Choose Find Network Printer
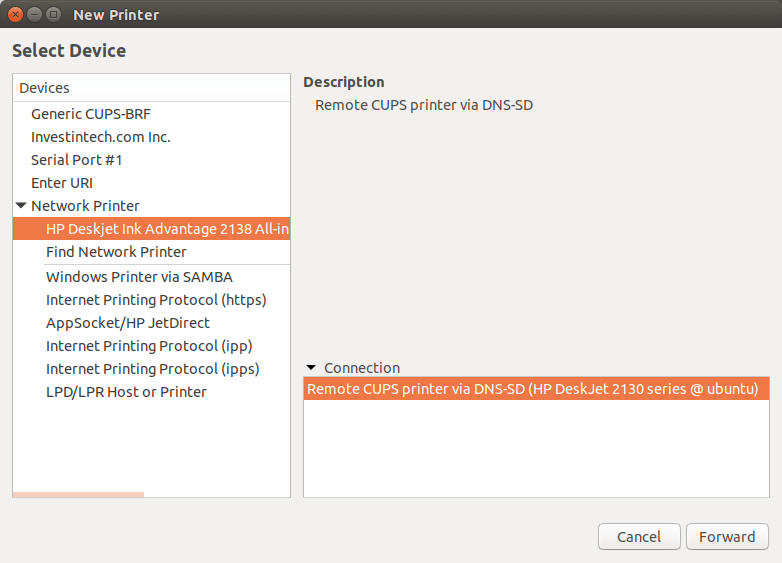Image resolution: width=782 pixels, height=563 pixels. click(116, 252)
